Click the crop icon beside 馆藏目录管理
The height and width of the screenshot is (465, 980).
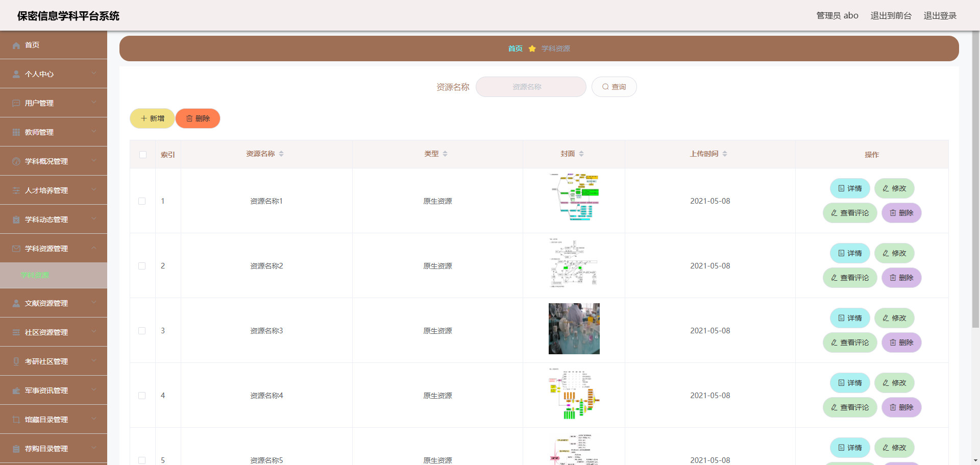click(16, 420)
